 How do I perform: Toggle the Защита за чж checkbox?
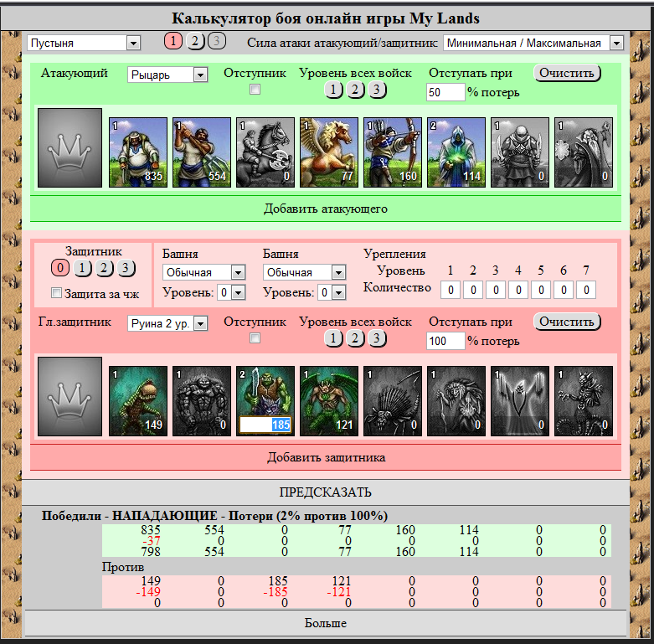[x=57, y=293]
